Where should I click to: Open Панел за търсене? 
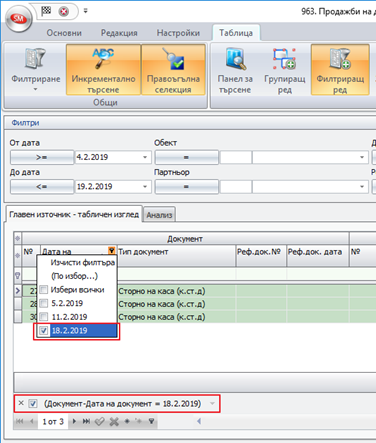(x=235, y=70)
